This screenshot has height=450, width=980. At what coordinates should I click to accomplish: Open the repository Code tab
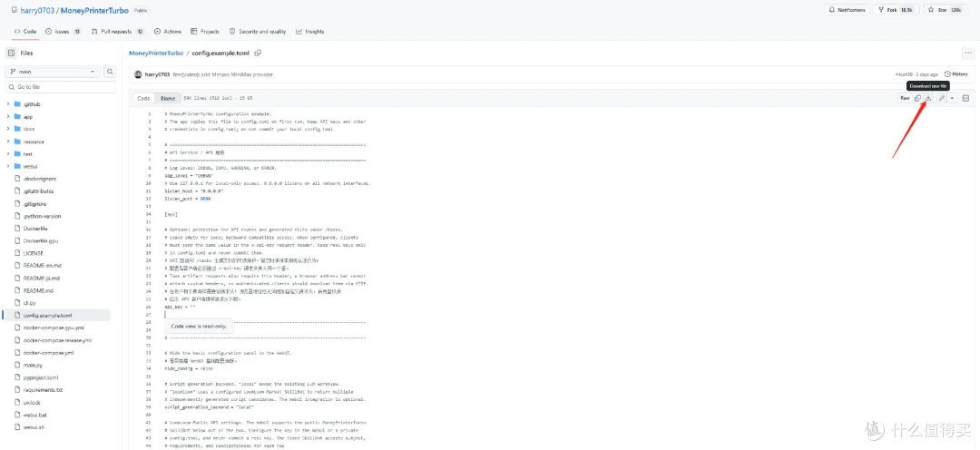(x=25, y=31)
